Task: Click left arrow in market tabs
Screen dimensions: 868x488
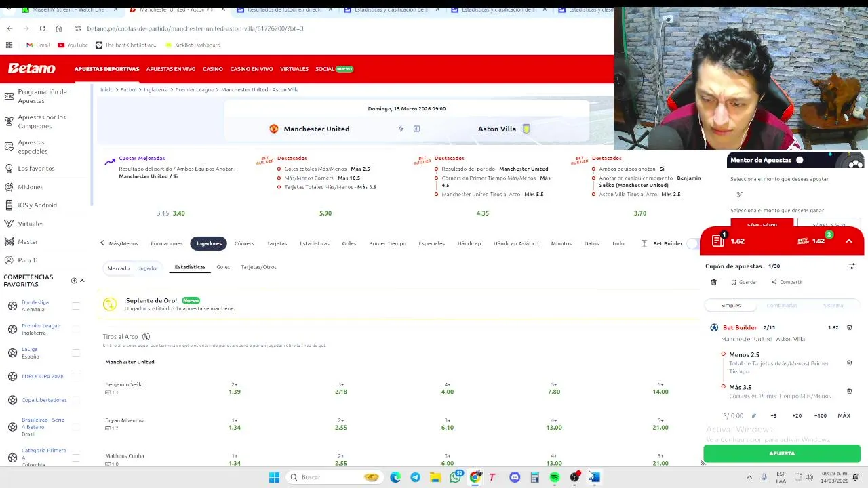Action: tap(102, 243)
